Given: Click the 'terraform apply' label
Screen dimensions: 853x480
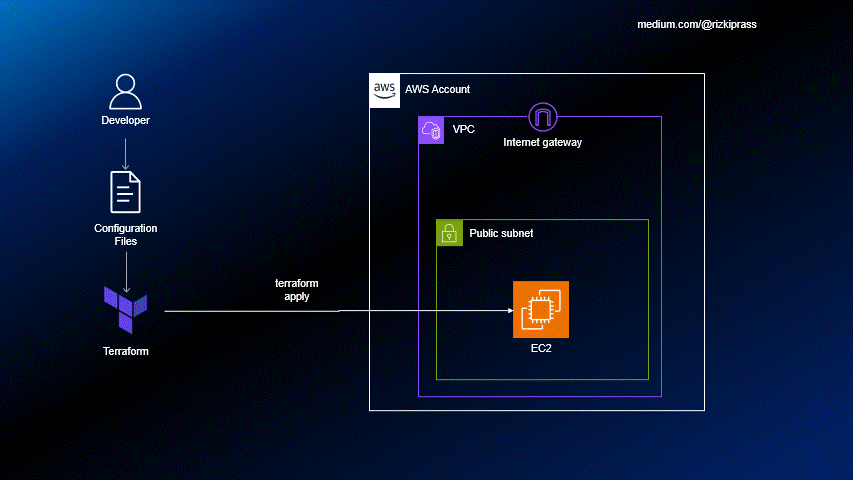Looking at the screenshot, I should pos(297,290).
